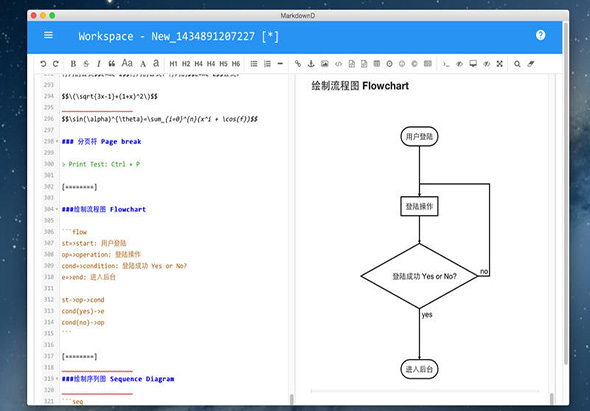This screenshot has height=411, width=590.
Task: Open the hamburger menu in the header
Action: 48,35
